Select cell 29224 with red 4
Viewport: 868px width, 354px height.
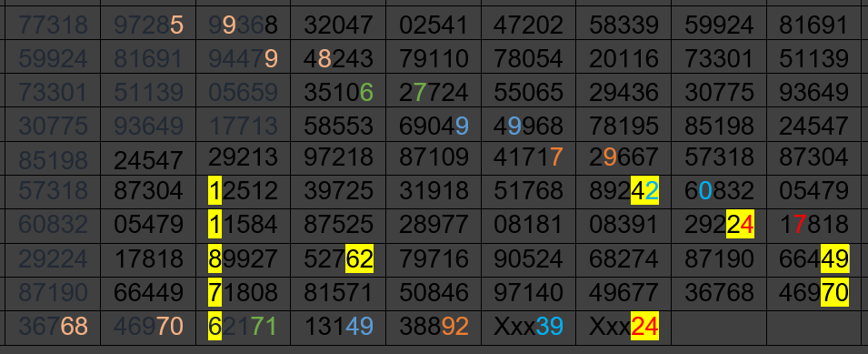(719, 226)
